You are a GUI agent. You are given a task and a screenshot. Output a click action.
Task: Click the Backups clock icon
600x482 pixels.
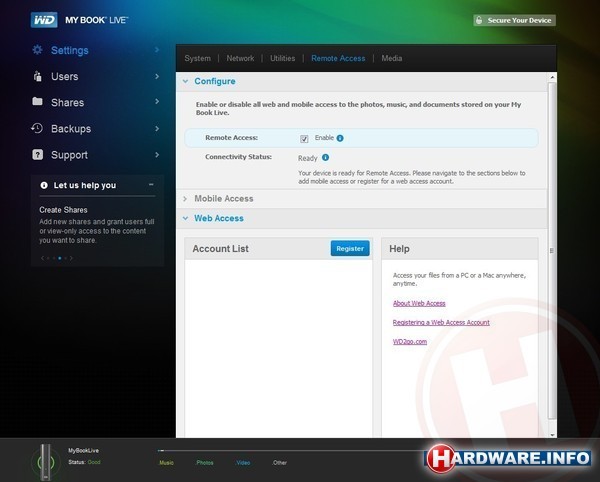point(37,128)
